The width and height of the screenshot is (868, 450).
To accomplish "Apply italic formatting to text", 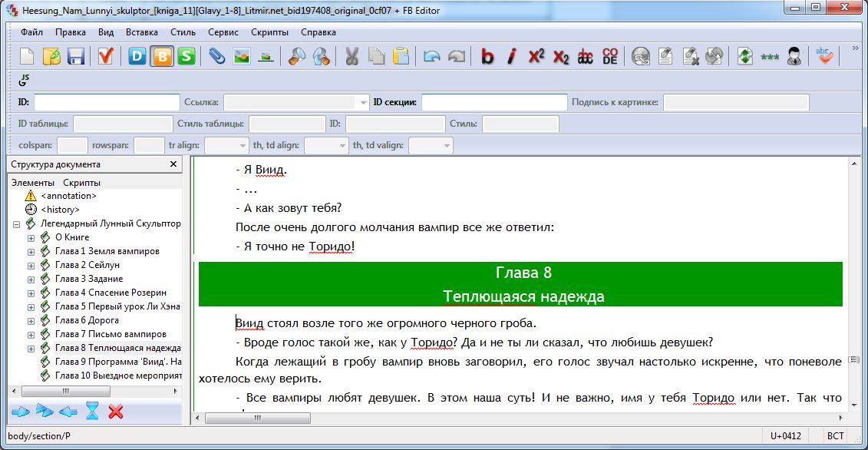I will pyautogui.click(x=512, y=56).
